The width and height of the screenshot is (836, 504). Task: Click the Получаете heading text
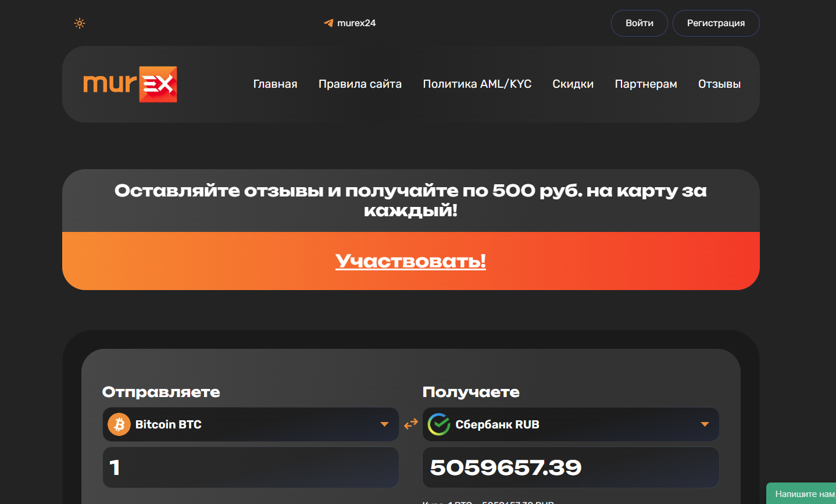pos(471,392)
